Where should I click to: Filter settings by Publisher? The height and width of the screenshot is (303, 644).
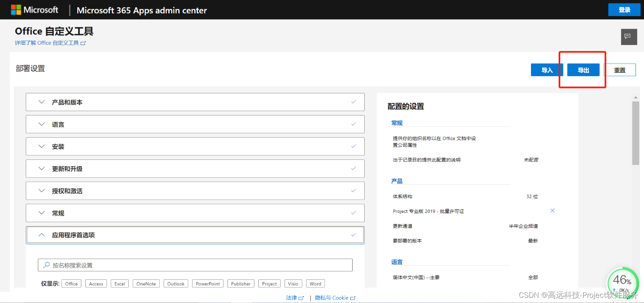[241, 284]
